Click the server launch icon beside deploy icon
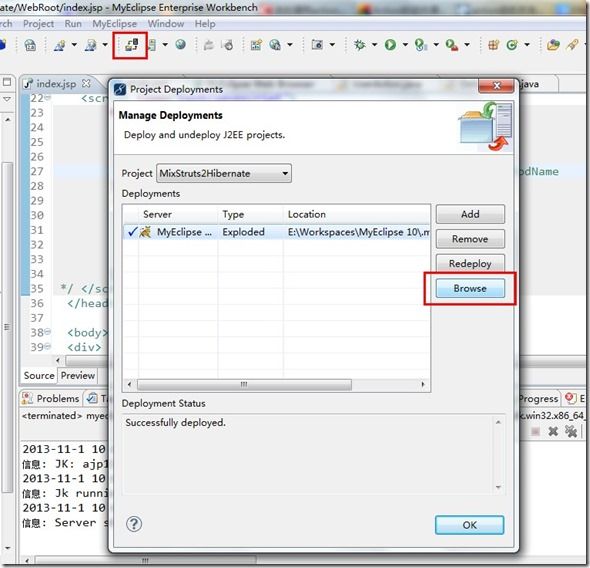 point(152,45)
